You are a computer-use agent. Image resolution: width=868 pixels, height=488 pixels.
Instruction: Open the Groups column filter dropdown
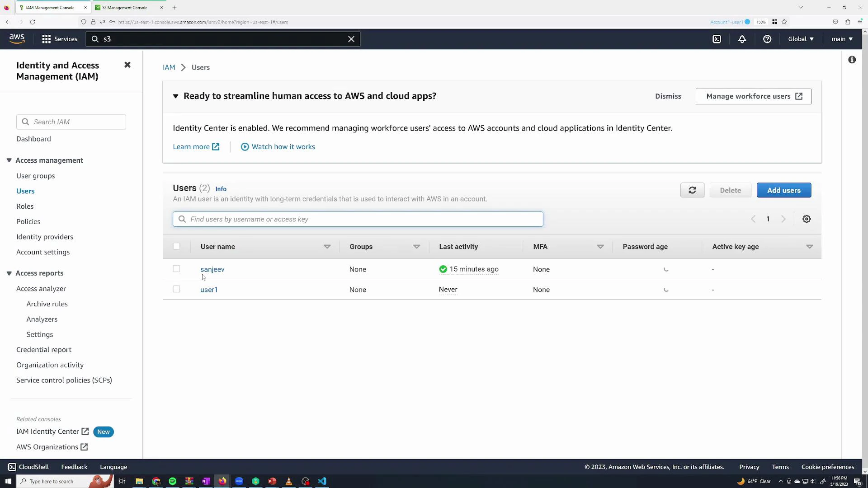(416, 247)
